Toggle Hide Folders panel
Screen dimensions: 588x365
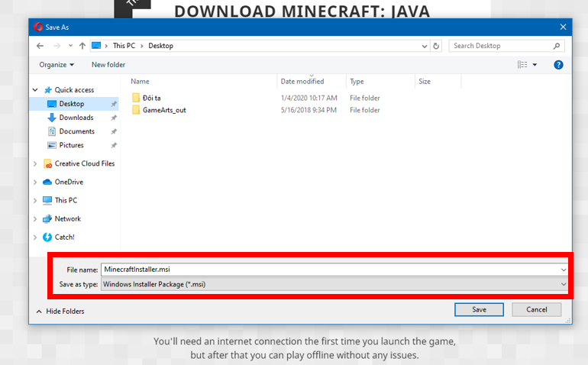pos(60,311)
